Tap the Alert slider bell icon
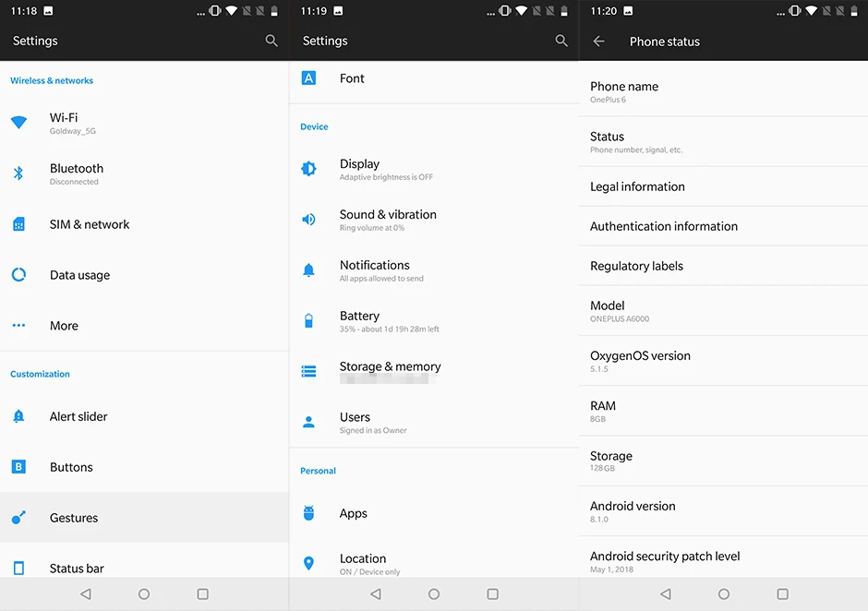Screen dimensions: 868x611 [18, 416]
